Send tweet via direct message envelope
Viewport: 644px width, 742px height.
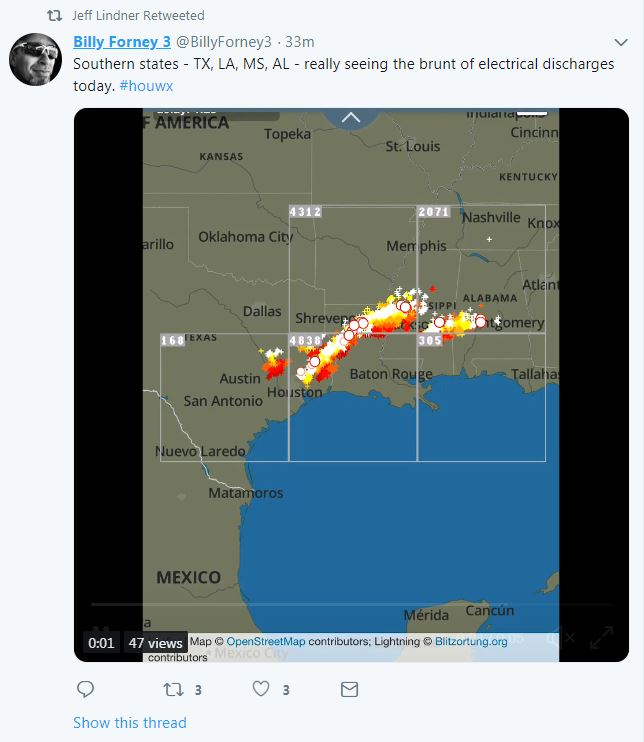(349, 689)
